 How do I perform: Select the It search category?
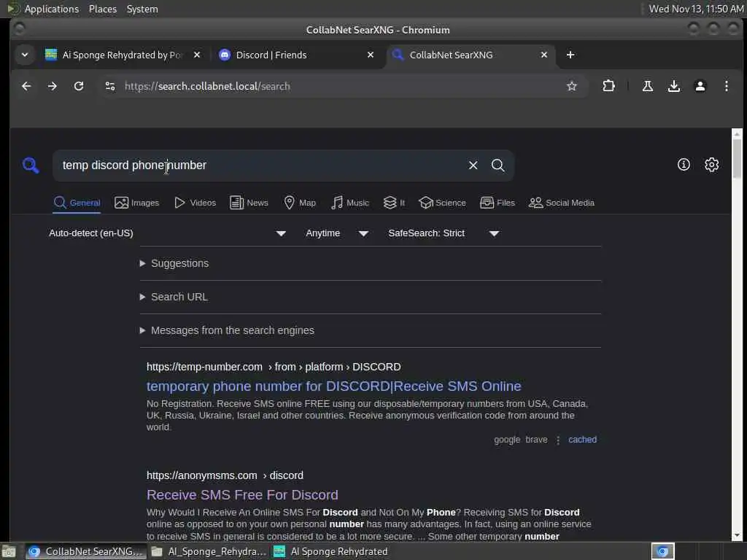coord(394,203)
